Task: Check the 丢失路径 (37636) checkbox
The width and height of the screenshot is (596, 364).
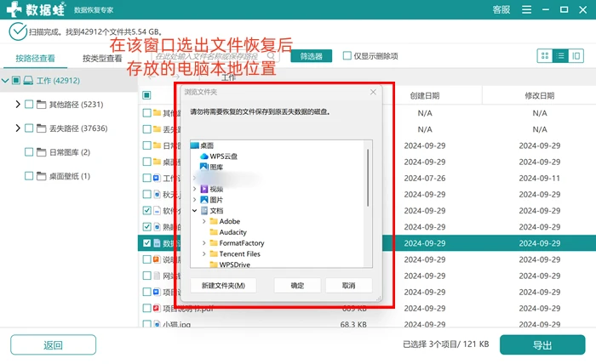Action: [29, 128]
